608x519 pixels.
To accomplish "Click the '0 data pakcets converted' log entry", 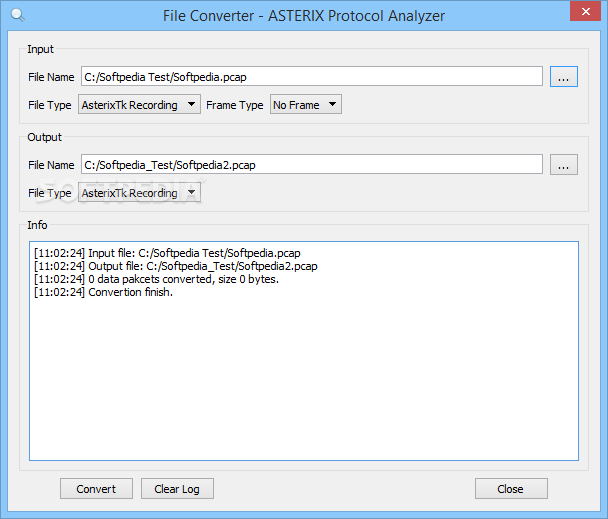I will (156, 279).
